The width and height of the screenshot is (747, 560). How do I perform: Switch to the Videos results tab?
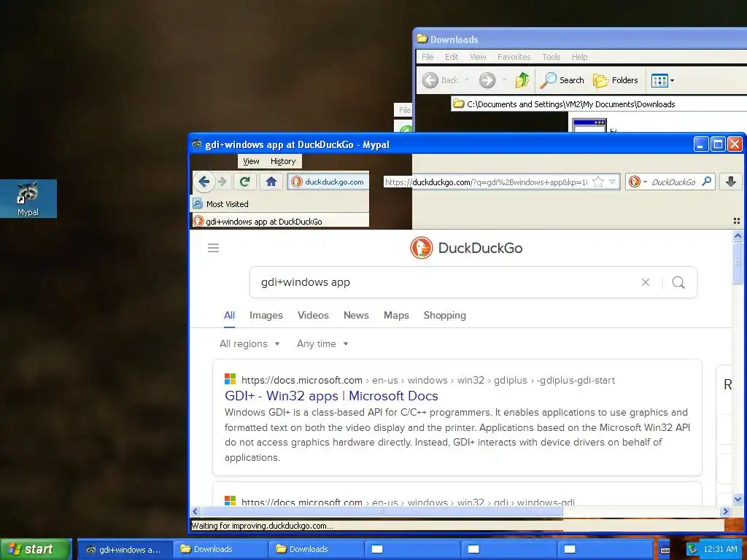pos(313,315)
